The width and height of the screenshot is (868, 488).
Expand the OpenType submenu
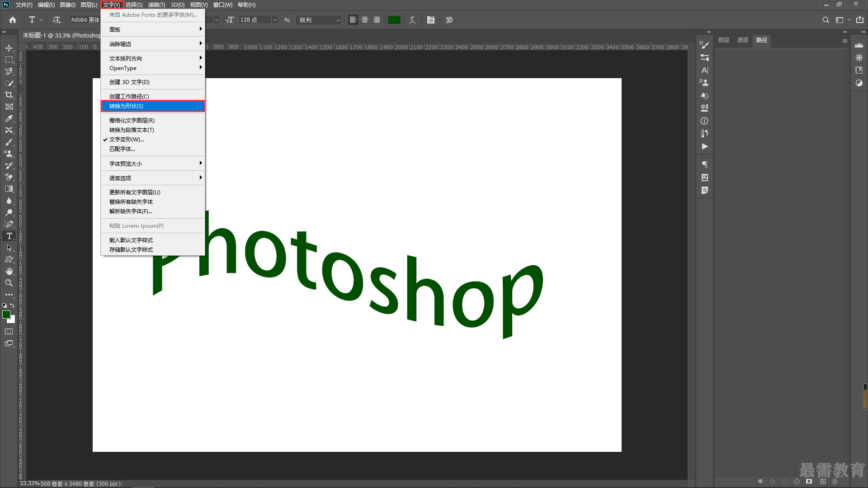153,68
